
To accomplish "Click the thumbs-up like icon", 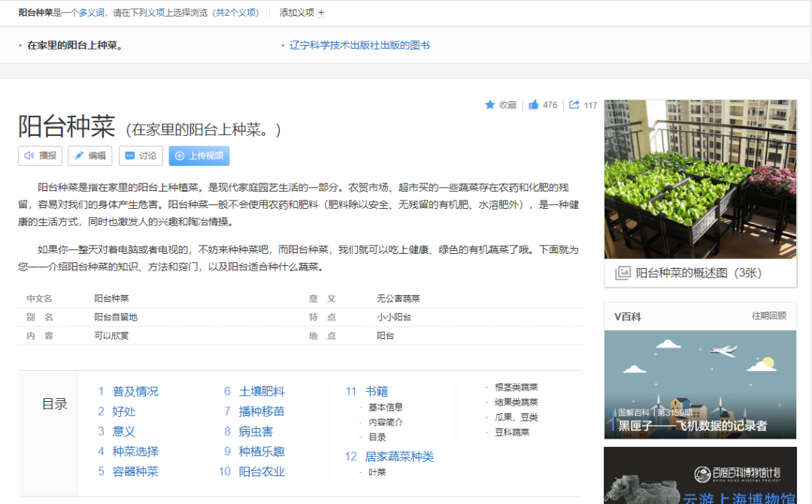I will pos(534,105).
